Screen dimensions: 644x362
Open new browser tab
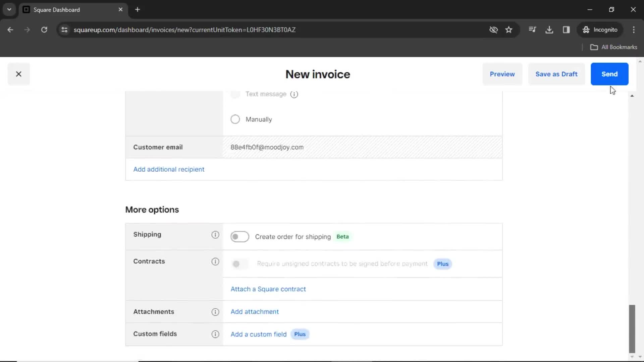[137, 9]
